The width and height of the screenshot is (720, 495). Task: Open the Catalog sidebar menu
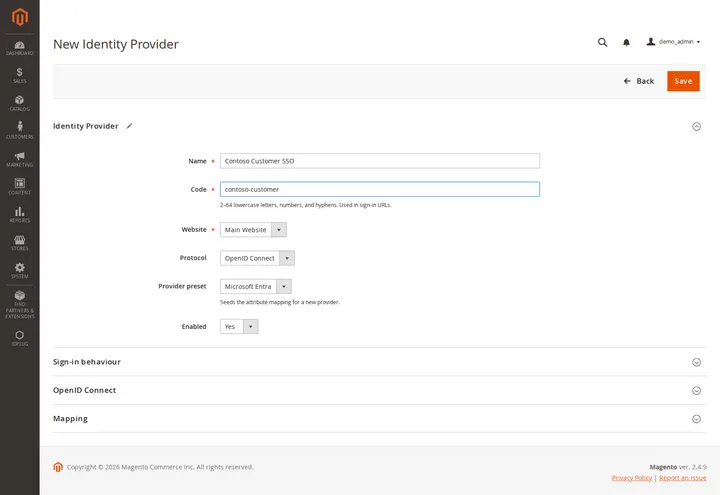(x=20, y=104)
